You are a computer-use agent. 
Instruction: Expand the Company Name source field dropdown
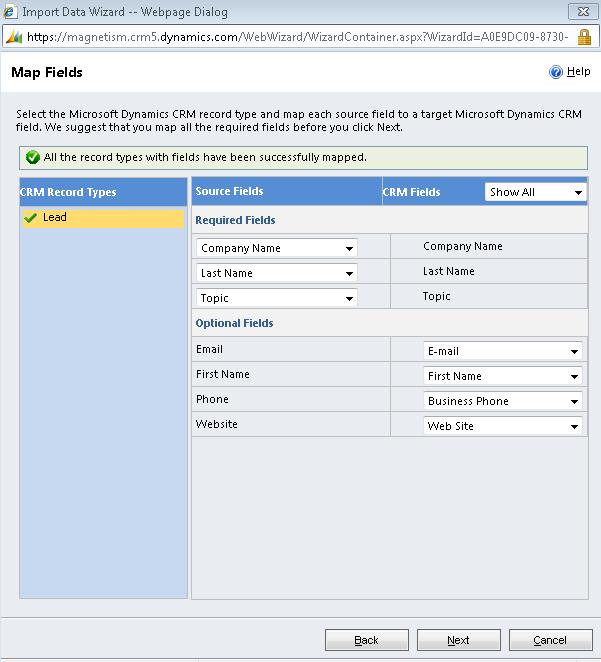pos(349,248)
